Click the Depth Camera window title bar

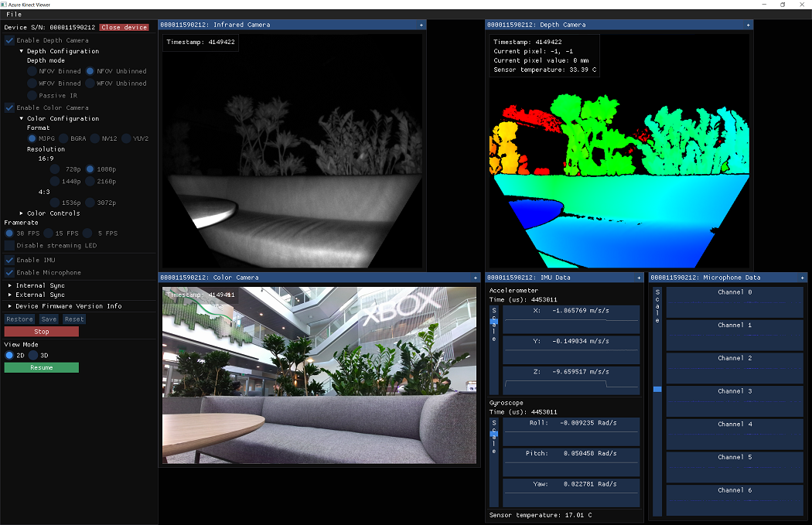tap(619, 25)
